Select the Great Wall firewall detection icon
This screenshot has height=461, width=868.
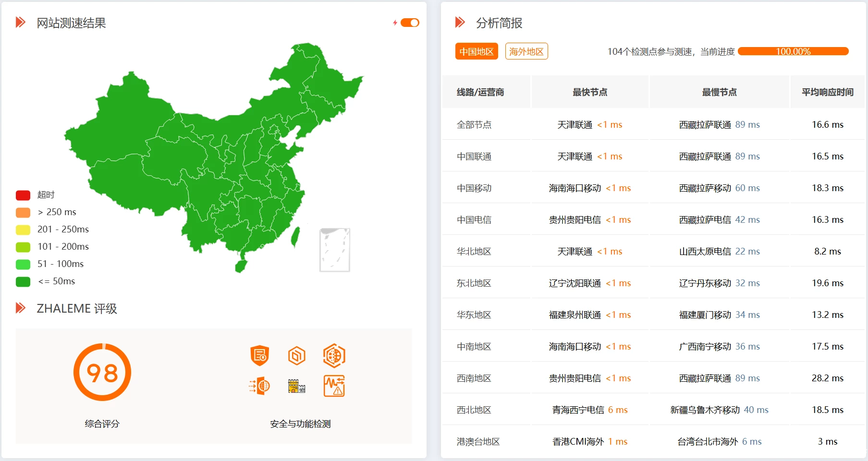coord(297,386)
